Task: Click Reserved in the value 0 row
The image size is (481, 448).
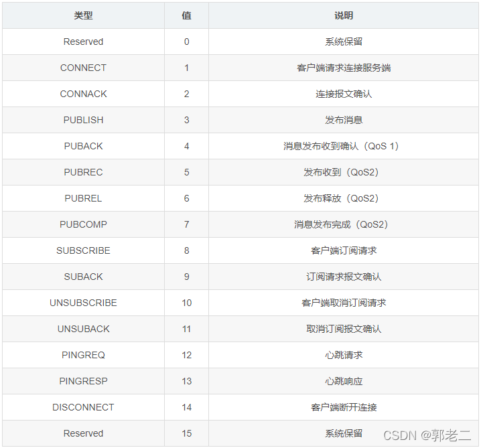Action: (83, 42)
